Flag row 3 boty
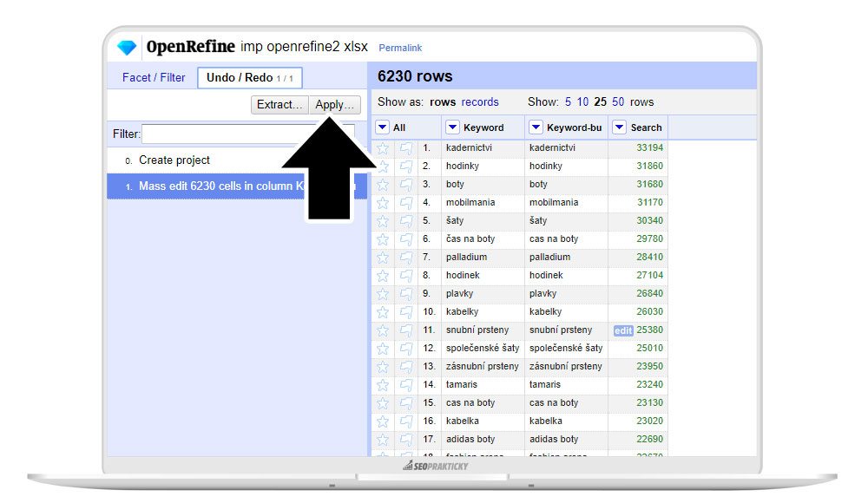Viewport: 868px width, 503px height. [405, 185]
